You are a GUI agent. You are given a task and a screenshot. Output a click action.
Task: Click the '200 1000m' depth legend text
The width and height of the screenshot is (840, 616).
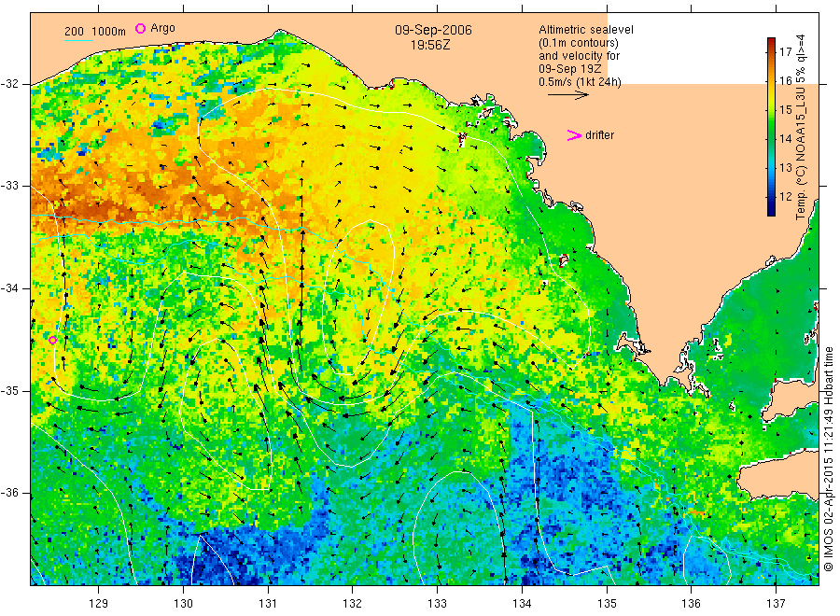95,32
